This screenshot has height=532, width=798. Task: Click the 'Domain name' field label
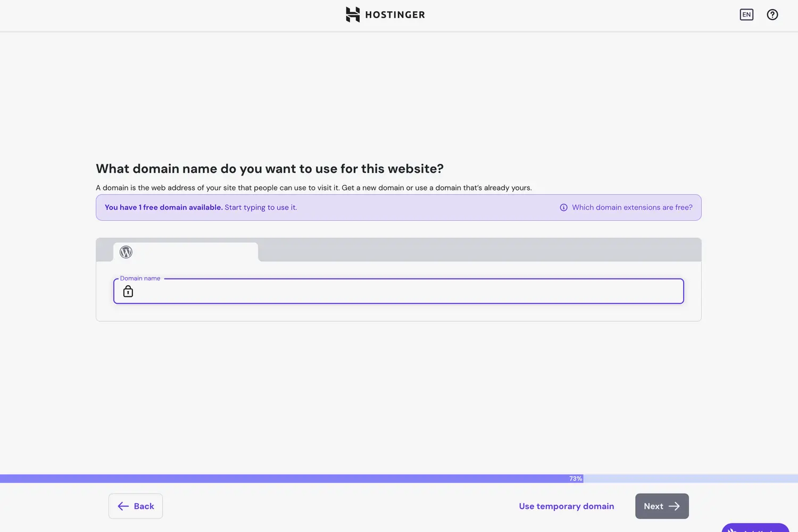tap(140, 278)
